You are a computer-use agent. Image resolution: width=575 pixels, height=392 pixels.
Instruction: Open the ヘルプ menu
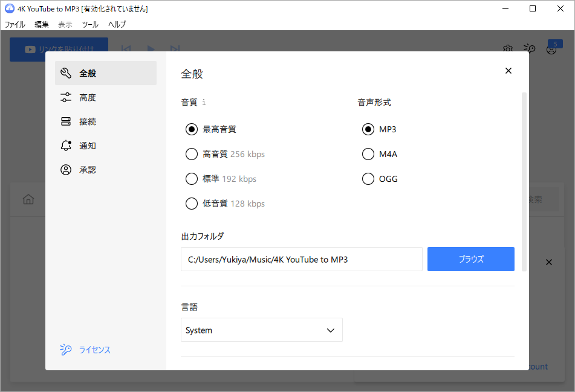117,24
